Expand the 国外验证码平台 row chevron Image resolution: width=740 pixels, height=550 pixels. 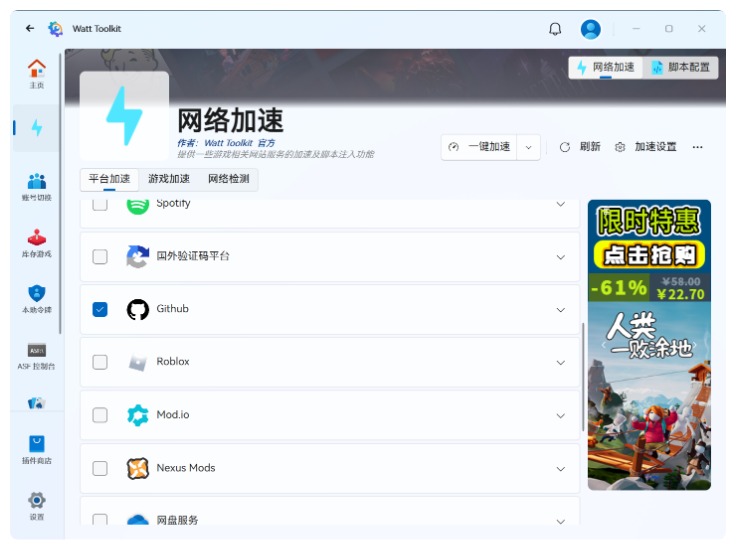561,257
